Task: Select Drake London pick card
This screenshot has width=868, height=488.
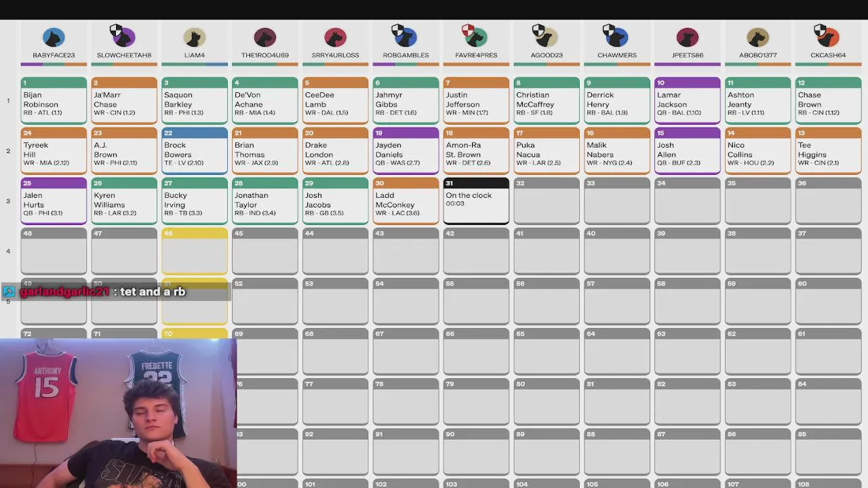Action: pos(336,150)
